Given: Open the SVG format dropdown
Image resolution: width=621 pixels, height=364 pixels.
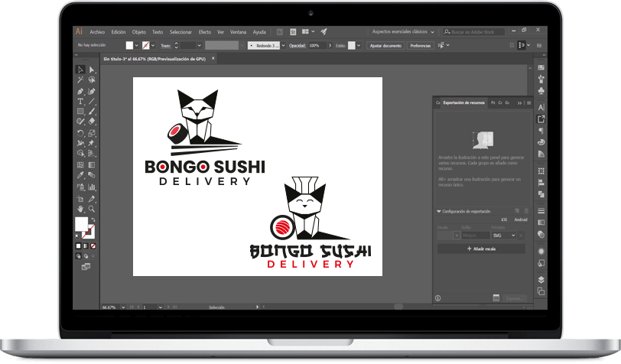Looking at the screenshot, I should [507, 235].
